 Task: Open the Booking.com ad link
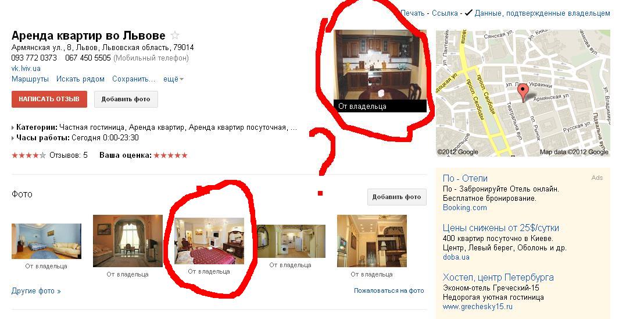(464, 208)
